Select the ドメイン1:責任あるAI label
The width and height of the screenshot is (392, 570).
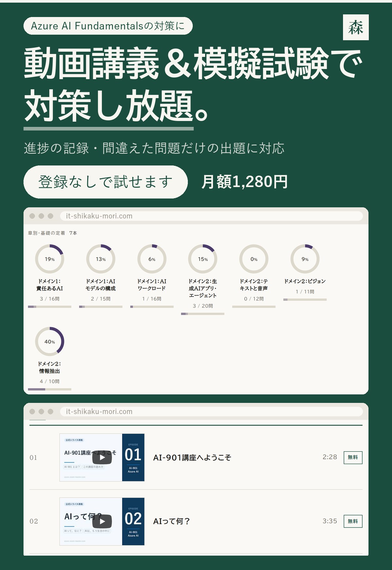click(50, 285)
